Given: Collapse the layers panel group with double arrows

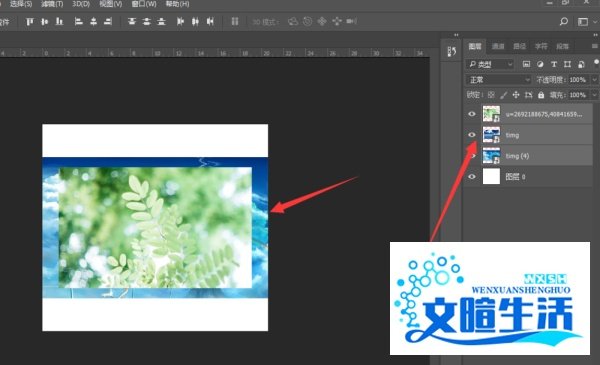Looking at the screenshot, I should pos(595,35).
